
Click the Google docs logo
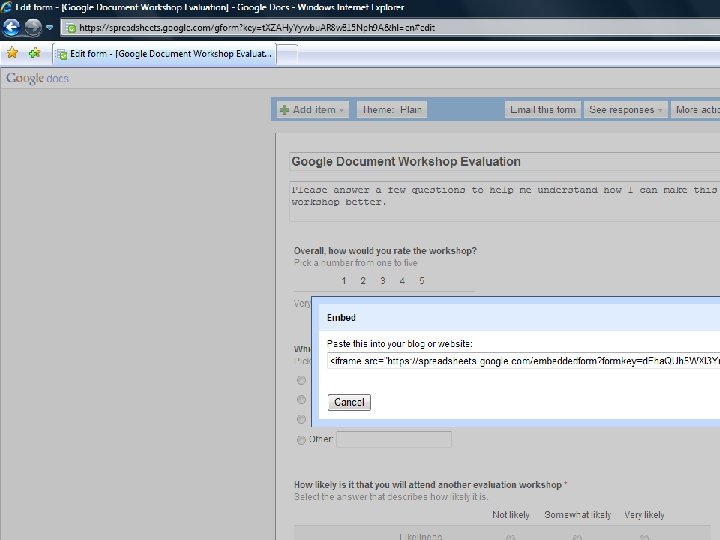pyautogui.click(x=37, y=78)
